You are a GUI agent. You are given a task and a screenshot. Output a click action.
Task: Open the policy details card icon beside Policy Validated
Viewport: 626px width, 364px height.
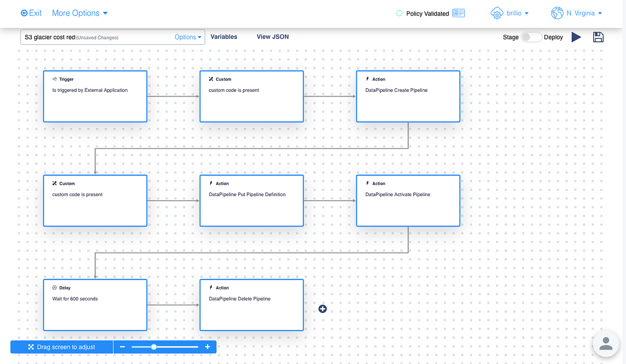(x=459, y=13)
